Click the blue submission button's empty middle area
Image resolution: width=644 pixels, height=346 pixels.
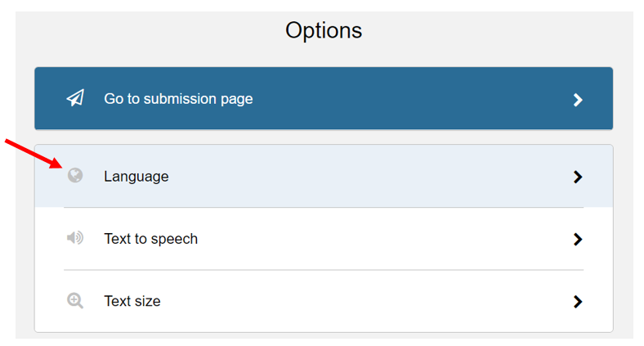(411, 99)
